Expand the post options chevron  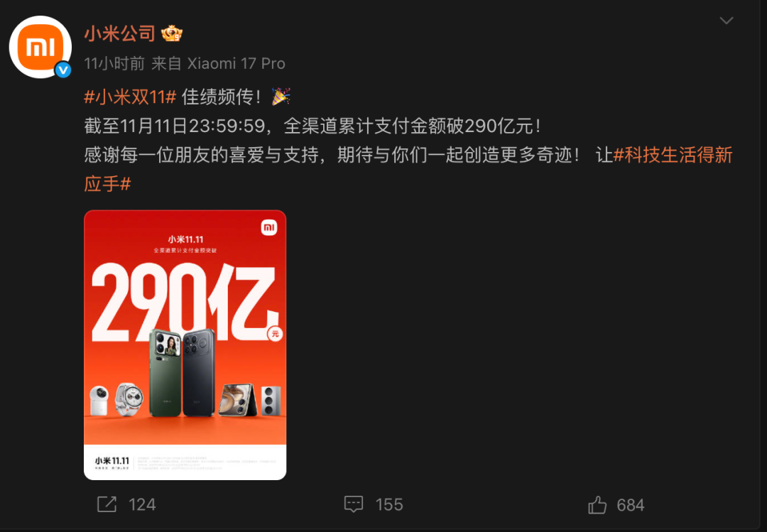pos(727,21)
